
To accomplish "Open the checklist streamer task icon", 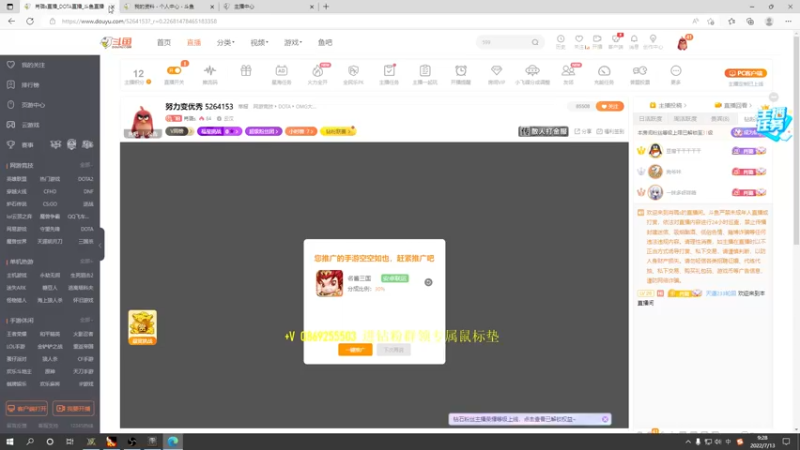I will coord(389,70).
